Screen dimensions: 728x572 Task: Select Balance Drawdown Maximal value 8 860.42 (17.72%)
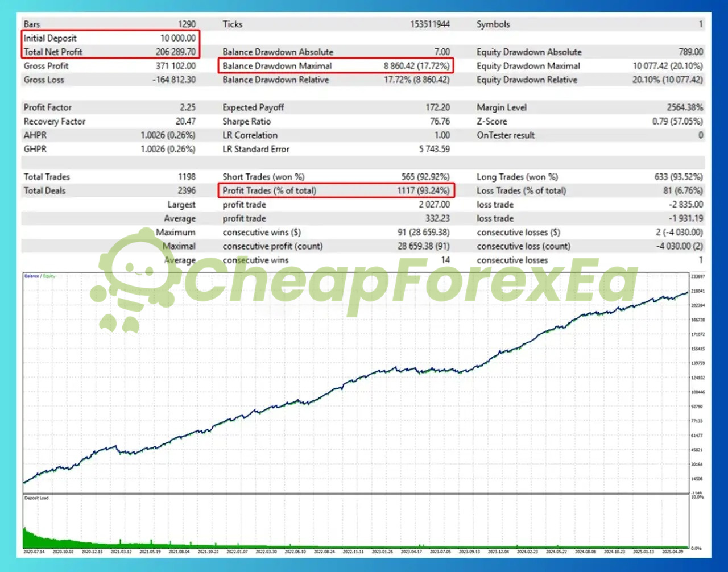[416, 66]
